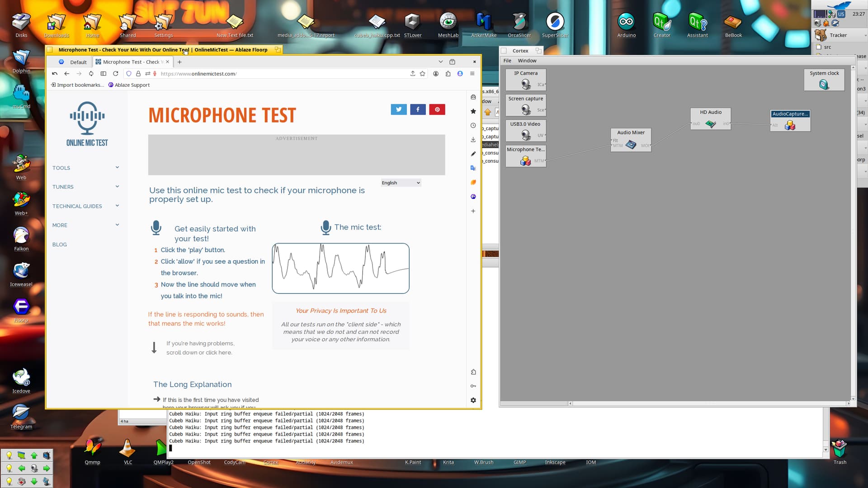This screenshot has width=868, height=488.
Task: Launch the OrcaSlicer desktop icon
Action: (x=519, y=25)
